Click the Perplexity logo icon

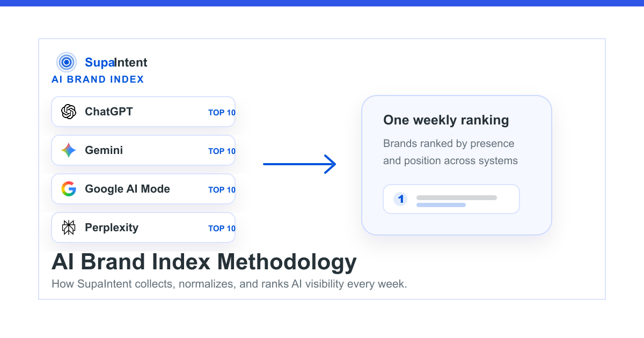pyautogui.click(x=69, y=227)
